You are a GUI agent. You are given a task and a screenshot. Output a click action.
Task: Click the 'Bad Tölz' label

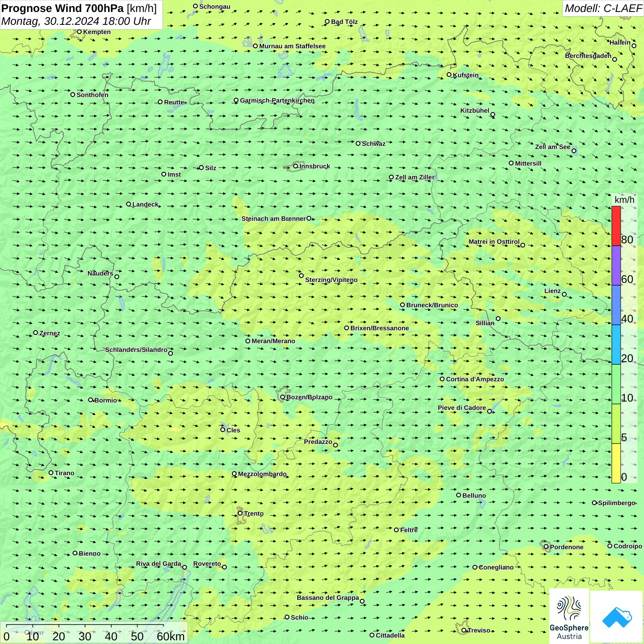tap(344, 22)
